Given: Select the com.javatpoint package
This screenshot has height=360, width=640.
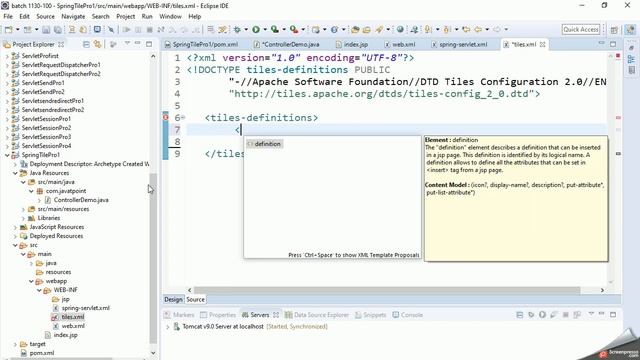Looking at the screenshot, I should click(66, 191).
